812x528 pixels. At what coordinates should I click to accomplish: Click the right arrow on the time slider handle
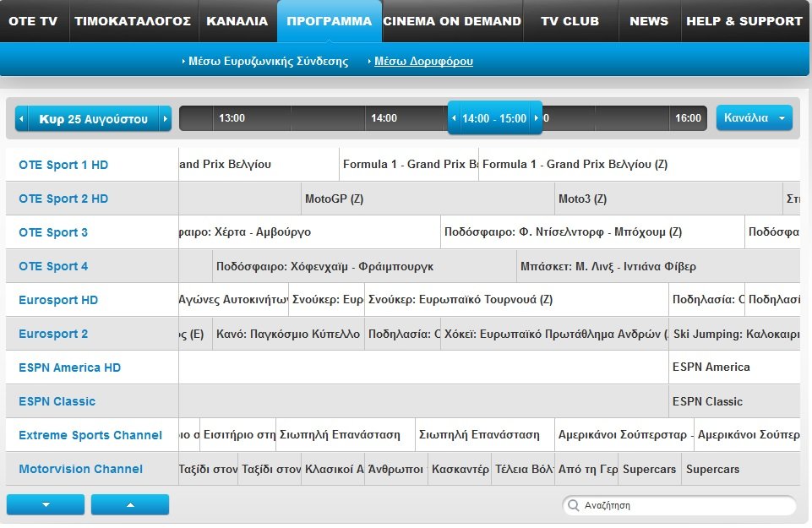coord(536,118)
